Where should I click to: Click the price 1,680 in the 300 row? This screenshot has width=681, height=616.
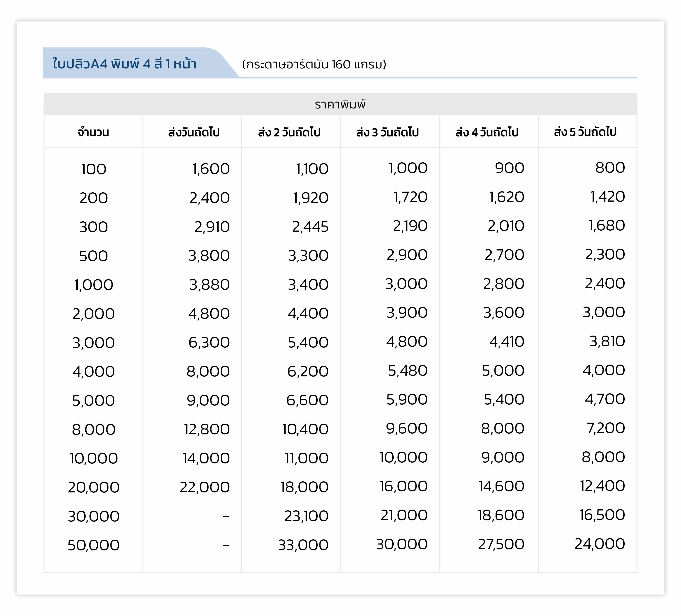coord(607,226)
